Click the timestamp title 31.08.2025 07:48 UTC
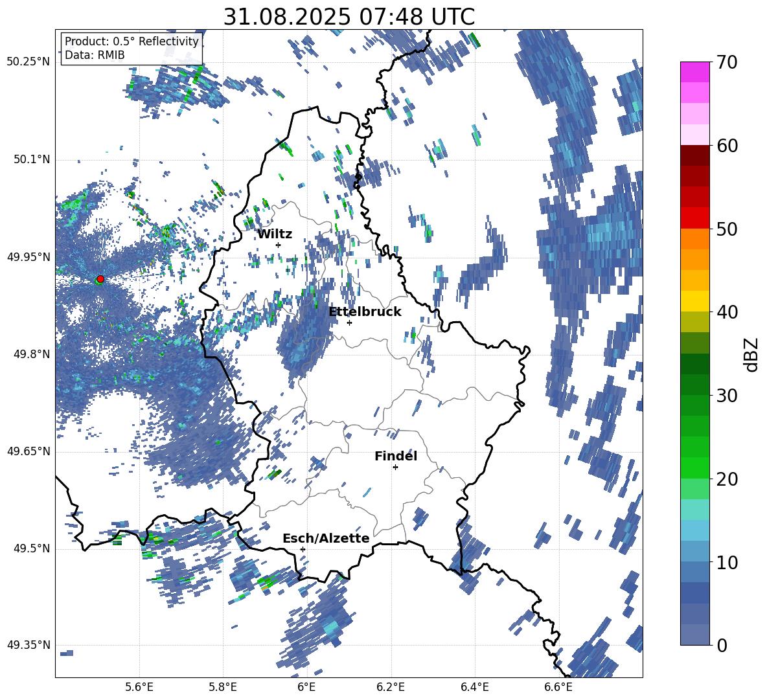The width and height of the screenshot is (767, 700). tap(349, 17)
